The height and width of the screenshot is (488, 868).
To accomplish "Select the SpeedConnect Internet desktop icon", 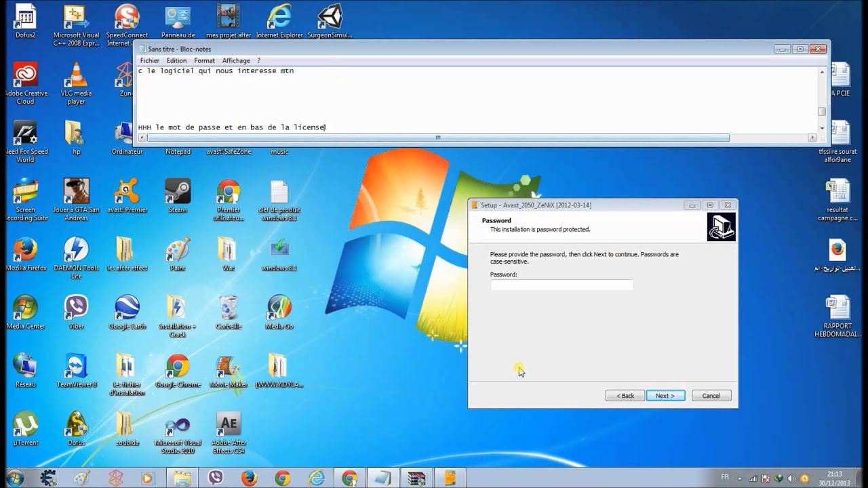I will click(x=125, y=25).
